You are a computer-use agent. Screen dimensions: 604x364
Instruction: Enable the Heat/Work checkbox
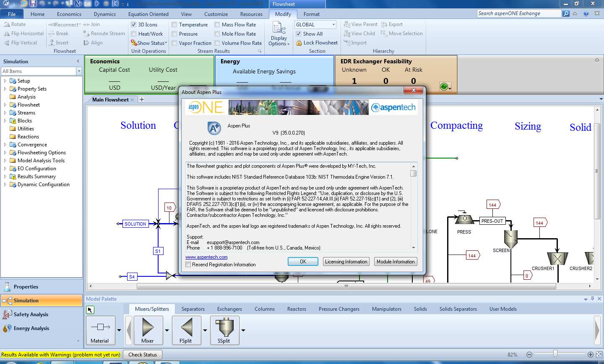point(134,34)
